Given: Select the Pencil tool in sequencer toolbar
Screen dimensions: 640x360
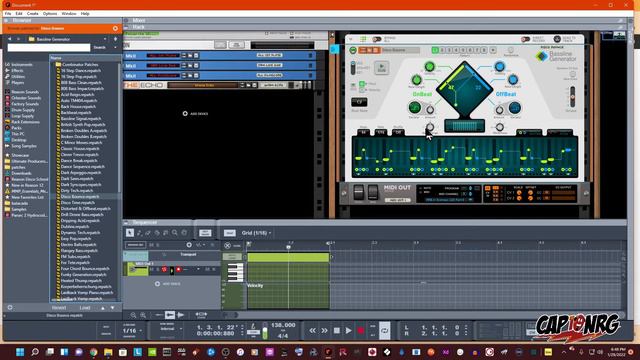Looking at the screenshot, I should [139, 233].
